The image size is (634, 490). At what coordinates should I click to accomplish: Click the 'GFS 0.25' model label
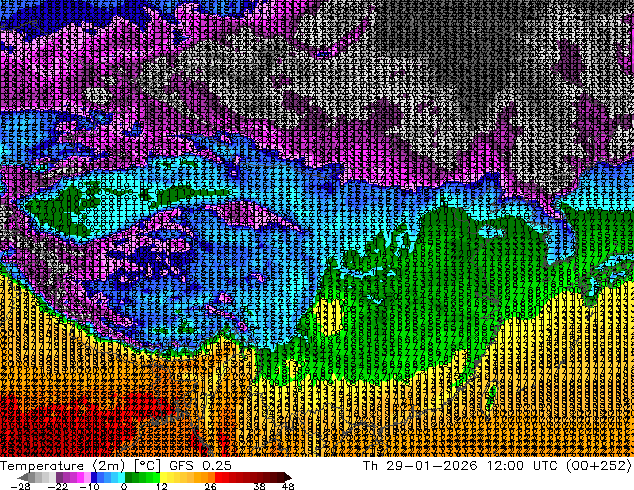click(200, 466)
